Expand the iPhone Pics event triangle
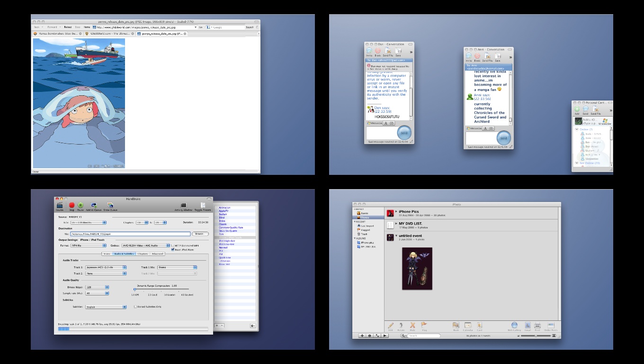The width and height of the screenshot is (644, 364). point(396,211)
